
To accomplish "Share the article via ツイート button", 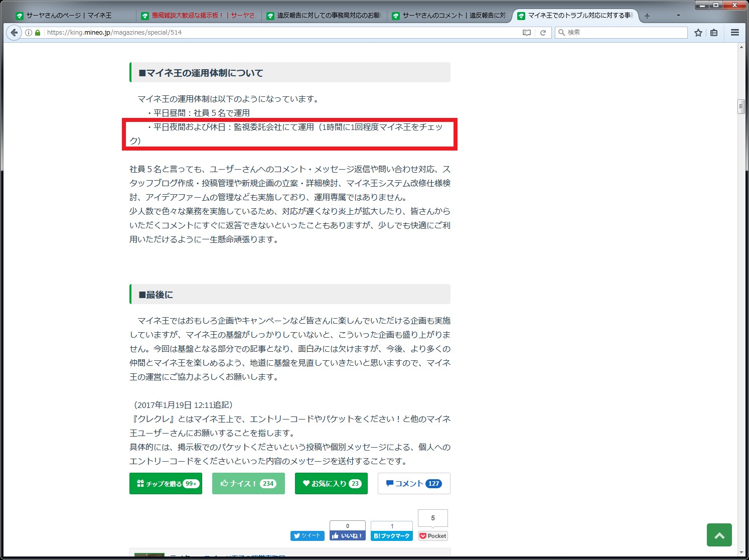I will [308, 536].
